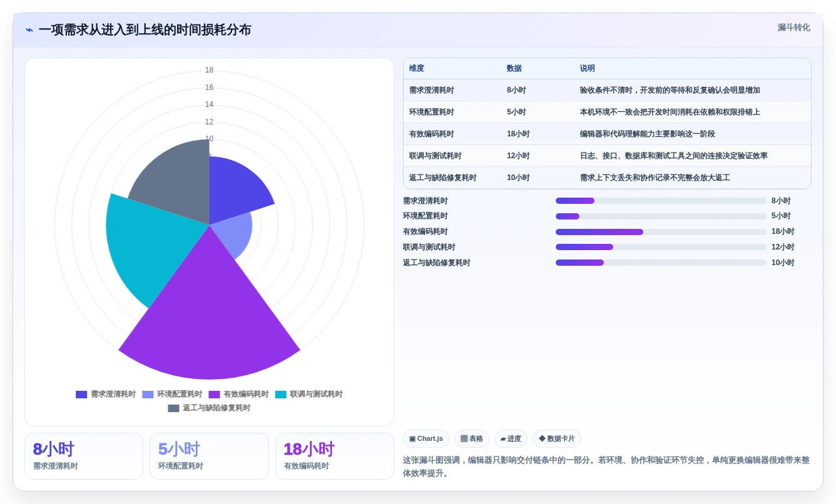Viewport: 836px width, 504px height.
Task: Toggle 返工与缺陷修复耗时 legend swatch
Action: pos(173,408)
